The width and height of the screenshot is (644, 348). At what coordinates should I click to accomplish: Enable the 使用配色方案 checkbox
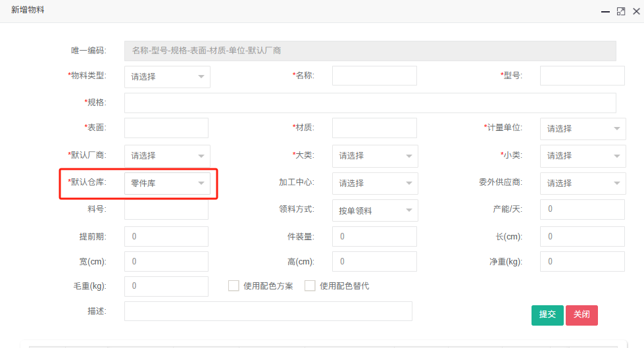(x=233, y=286)
